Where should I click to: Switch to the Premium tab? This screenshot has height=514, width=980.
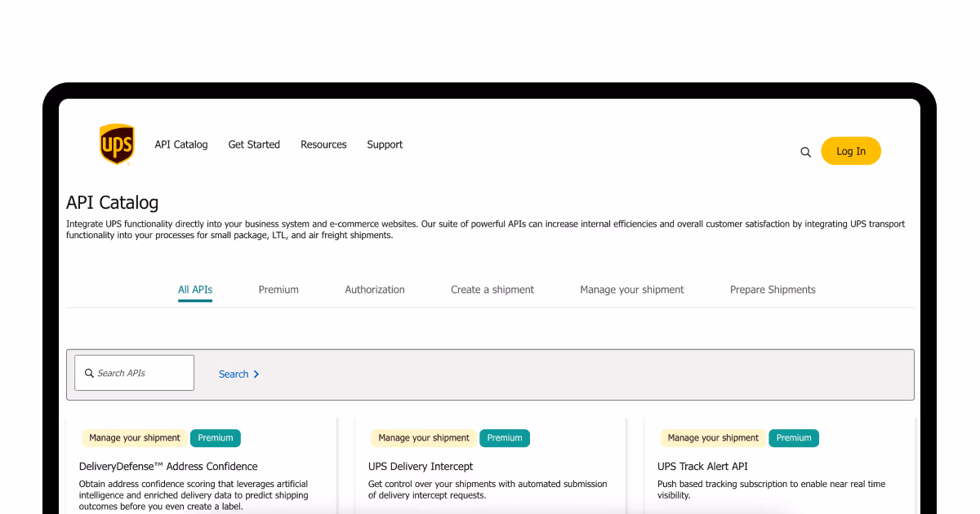tap(278, 290)
